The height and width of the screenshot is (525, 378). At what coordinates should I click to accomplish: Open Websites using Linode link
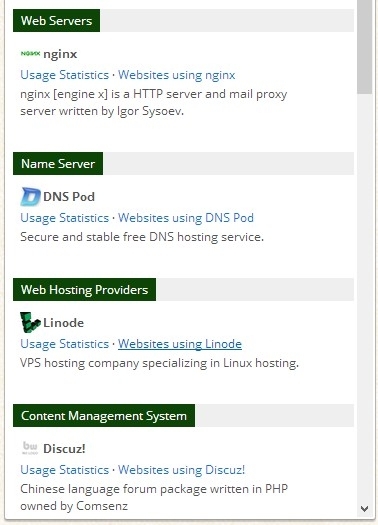(x=180, y=344)
